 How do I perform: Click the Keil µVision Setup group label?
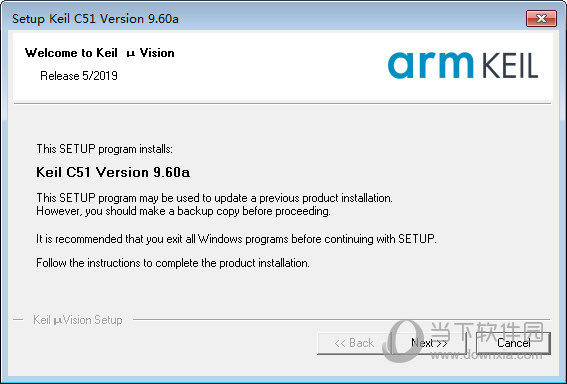click(78, 320)
